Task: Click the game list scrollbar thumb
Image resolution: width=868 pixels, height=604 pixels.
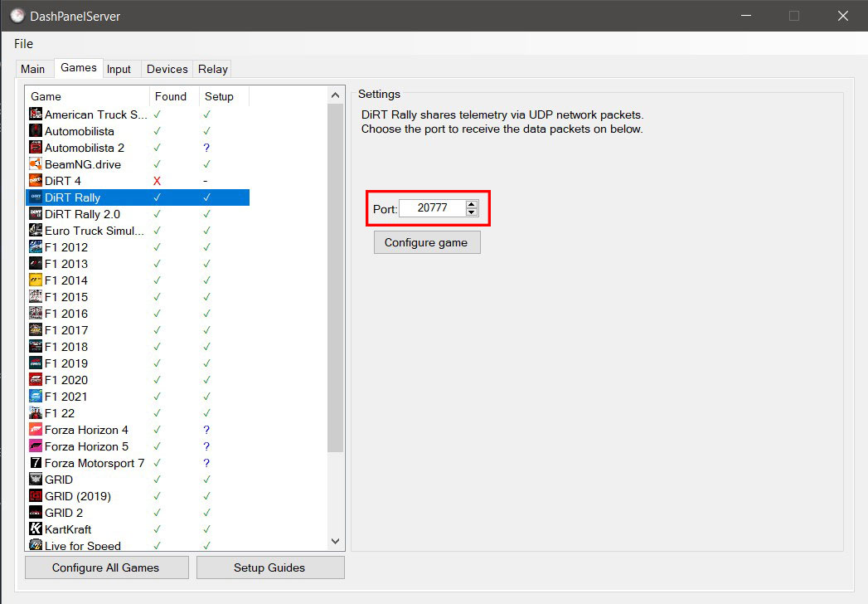Action: point(335,278)
